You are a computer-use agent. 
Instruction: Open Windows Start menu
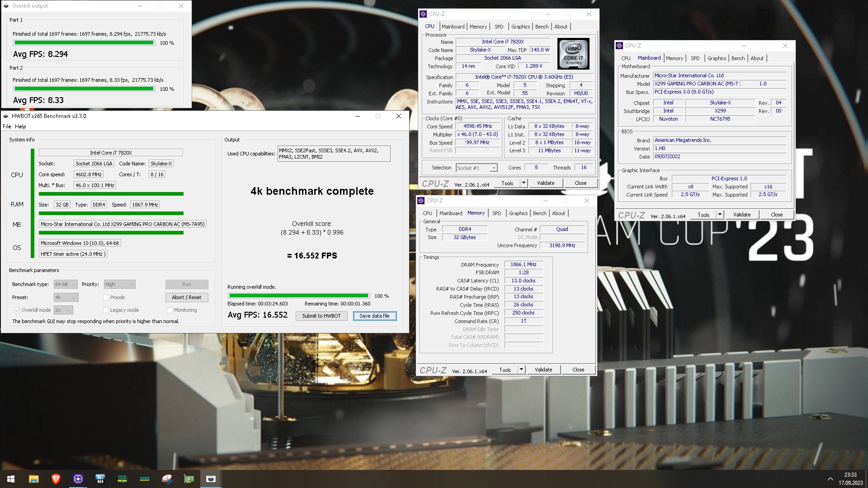click(x=11, y=479)
